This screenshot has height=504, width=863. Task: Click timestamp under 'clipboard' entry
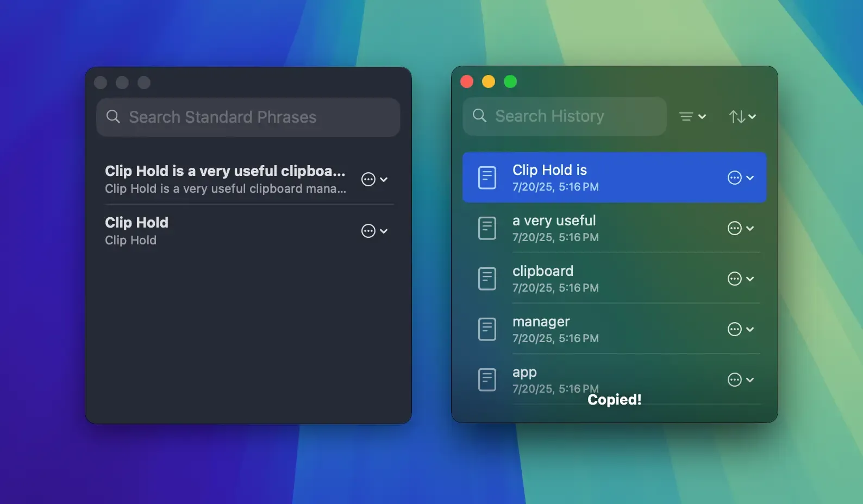tap(555, 288)
